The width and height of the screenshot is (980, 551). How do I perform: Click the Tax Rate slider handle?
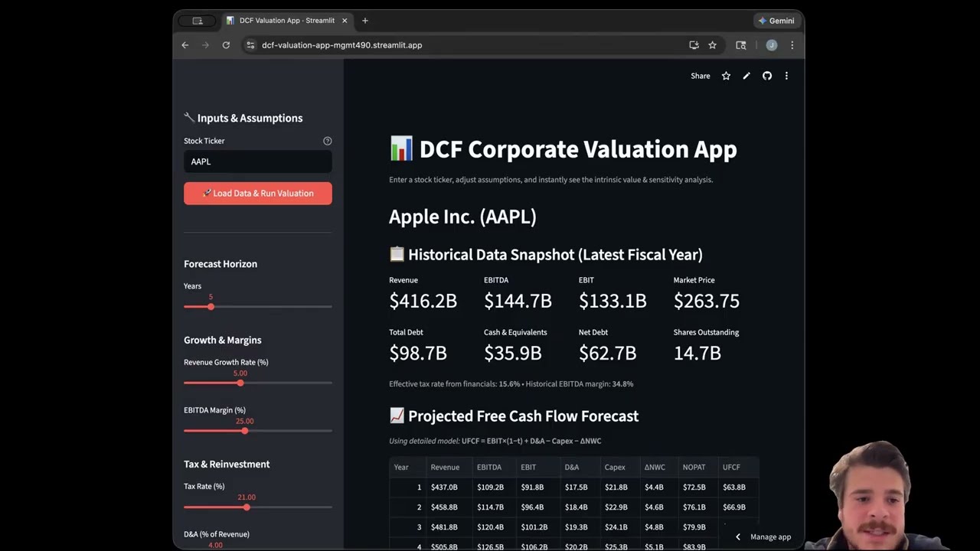[x=247, y=507]
